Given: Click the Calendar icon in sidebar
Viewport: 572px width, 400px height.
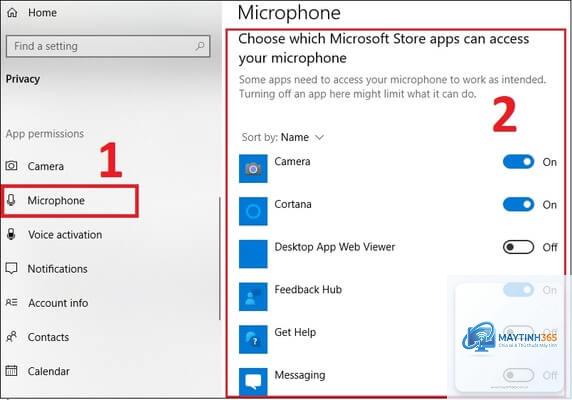Looking at the screenshot, I should coord(11,371).
